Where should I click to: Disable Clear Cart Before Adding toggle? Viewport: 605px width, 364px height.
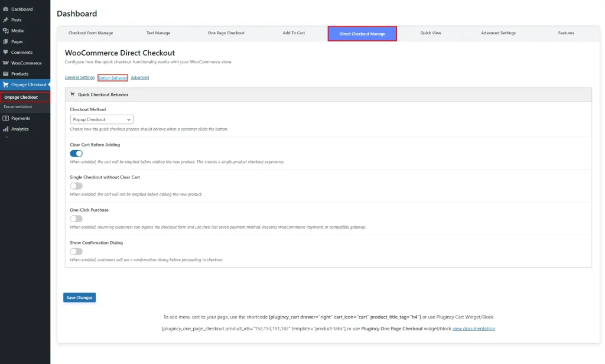[x=76, y=153]
